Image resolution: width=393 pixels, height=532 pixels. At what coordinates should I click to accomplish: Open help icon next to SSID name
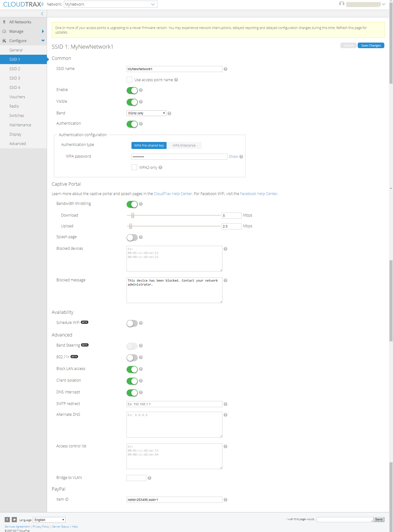225,69
